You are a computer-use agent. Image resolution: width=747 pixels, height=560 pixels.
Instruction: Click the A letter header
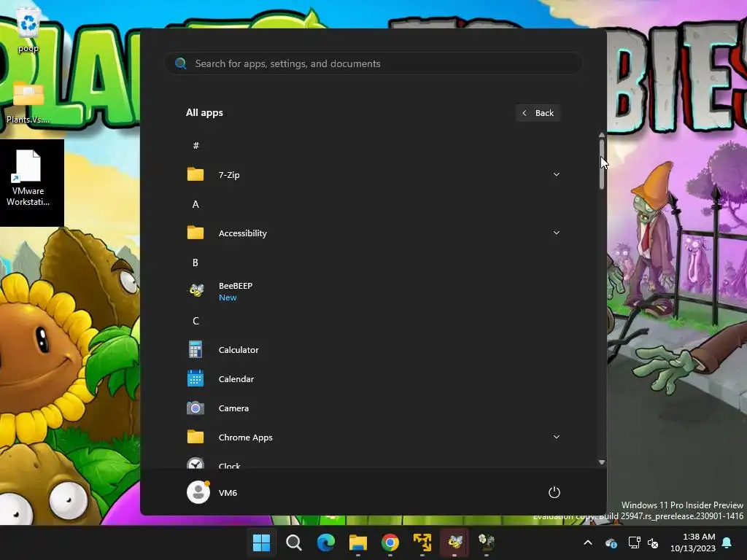click(x=196, y=204)
